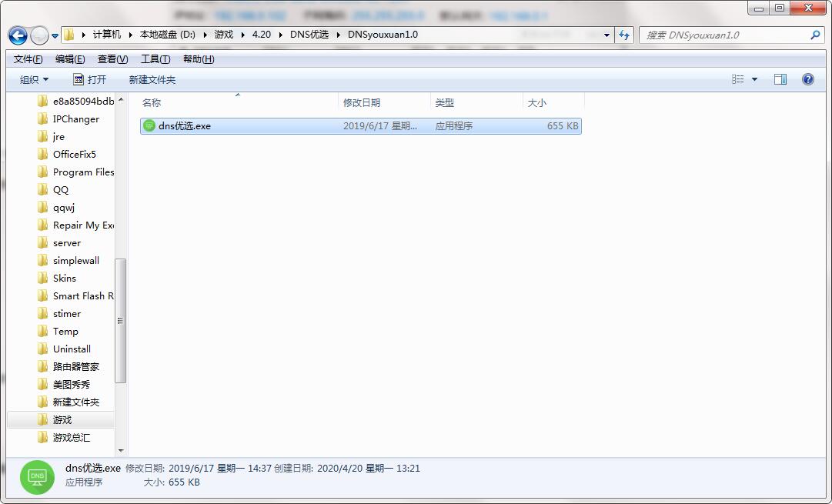Click the navigation pane scroll down arrow
Screen dimensions: 832x504
click(120, 450)
